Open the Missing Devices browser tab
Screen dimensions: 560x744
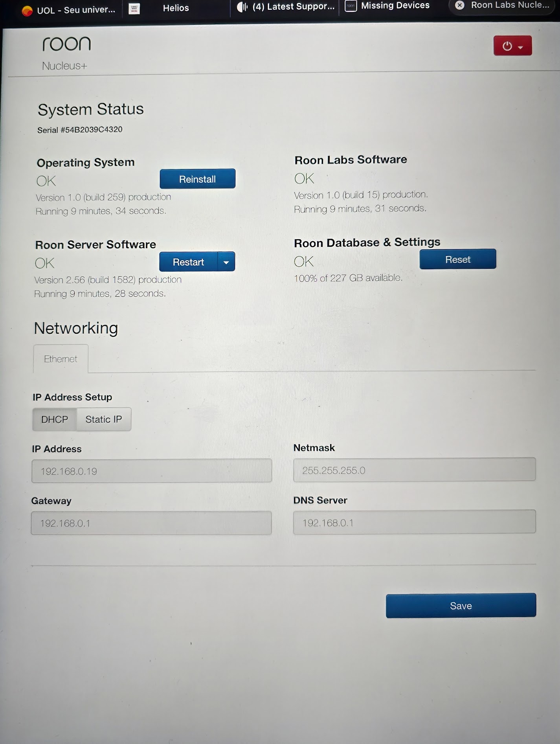point(387,6)
